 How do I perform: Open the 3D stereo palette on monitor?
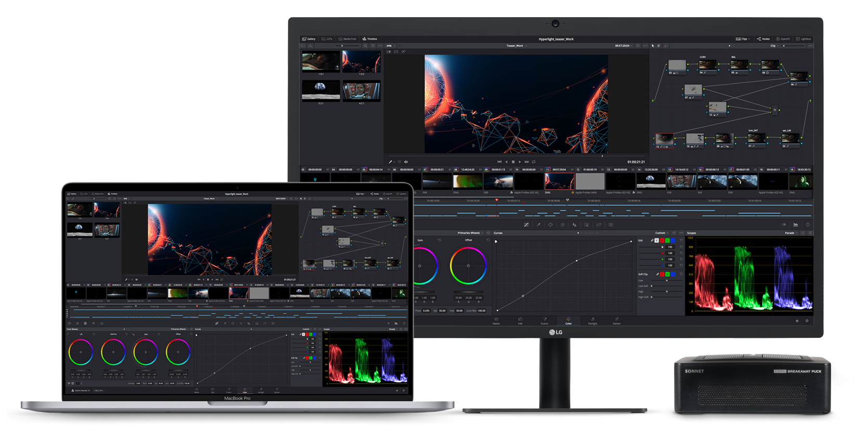click(x=611, y=225)
